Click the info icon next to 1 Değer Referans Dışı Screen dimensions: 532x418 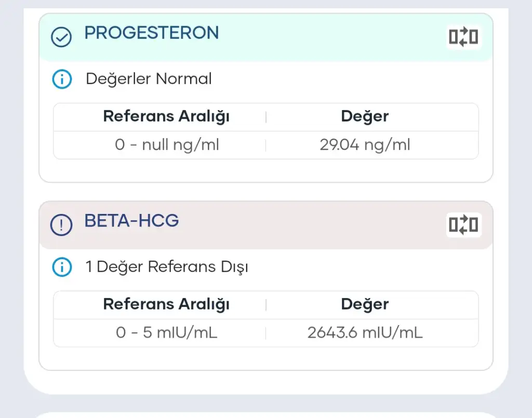(62, 267)
